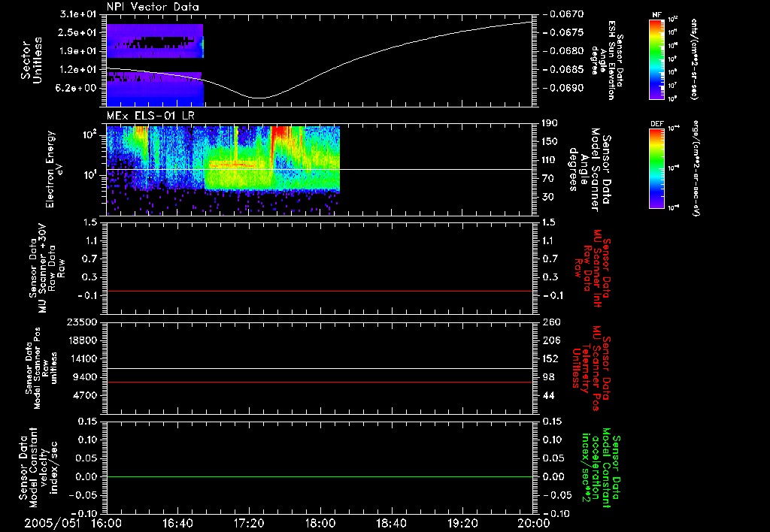
Task: Click the green zero line in velocity panel
Action: coord(319,476)
